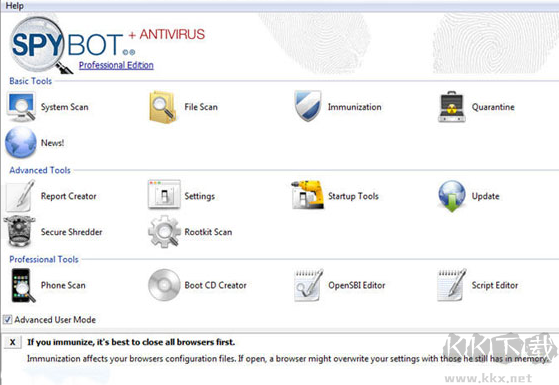559x385 pixels.
Task: Click the bold immunize tip headline
Action: (x=131, y=342)
